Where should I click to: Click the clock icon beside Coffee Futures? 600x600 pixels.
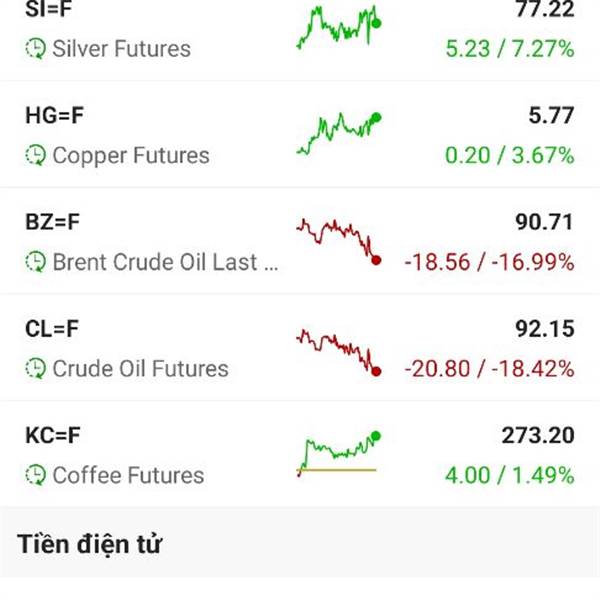(36, 476)
